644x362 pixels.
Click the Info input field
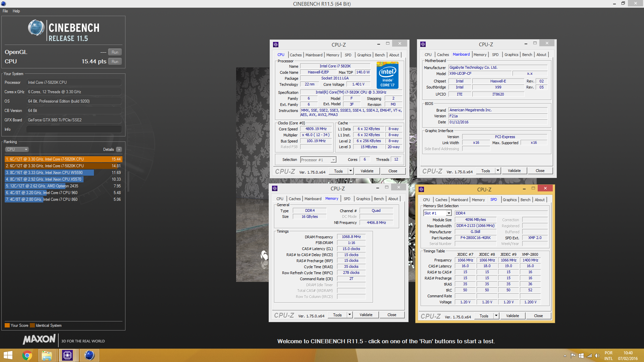point(74,129)
